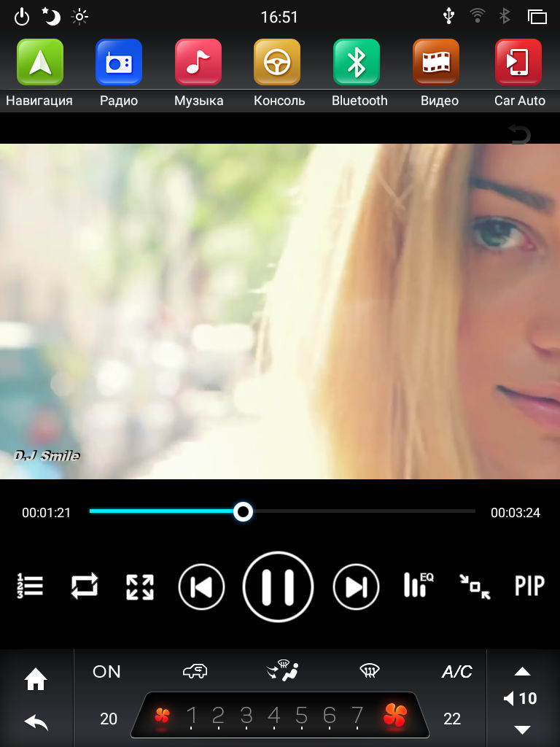Toggle climate control ON

click(106, 672)
